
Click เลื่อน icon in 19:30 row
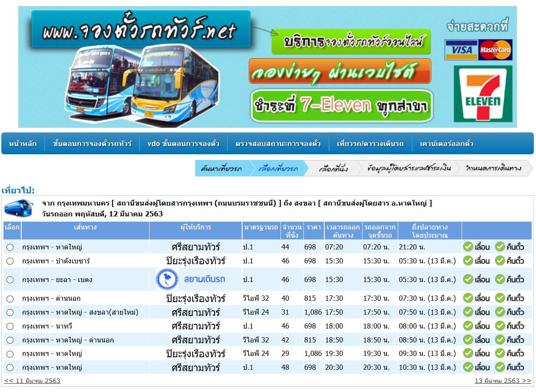468,354
